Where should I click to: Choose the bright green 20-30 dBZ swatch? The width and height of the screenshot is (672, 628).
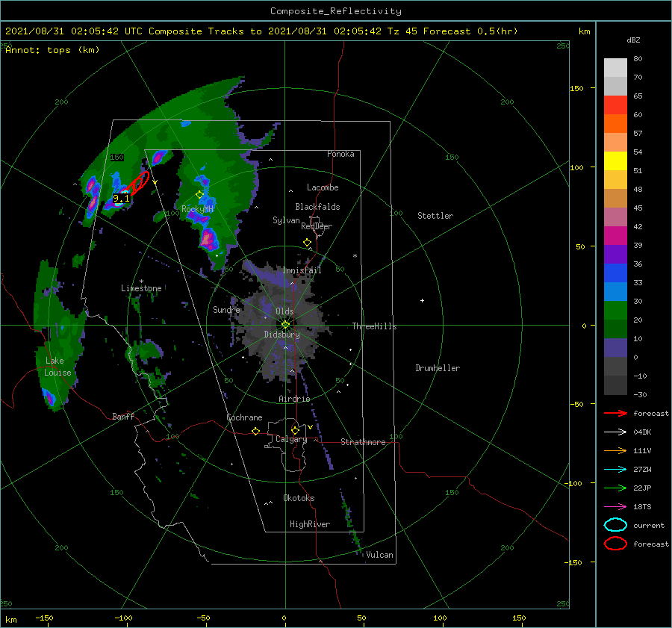[615, 311]
